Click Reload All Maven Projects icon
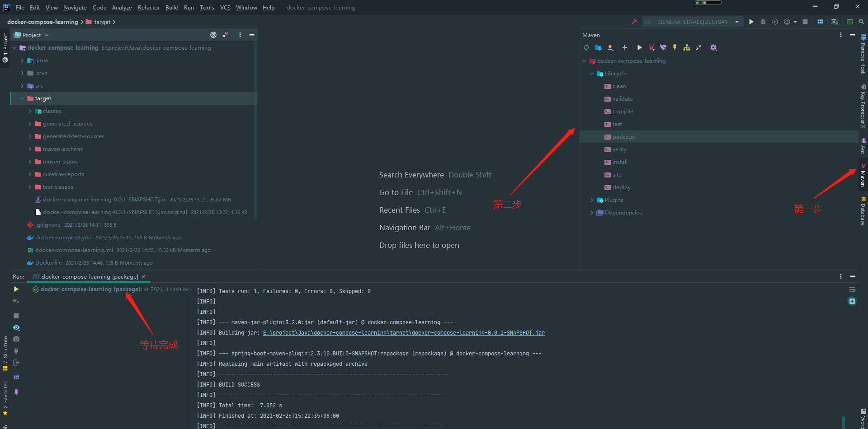This screenshot has height=429, width=868. click(x=586, y=47)
